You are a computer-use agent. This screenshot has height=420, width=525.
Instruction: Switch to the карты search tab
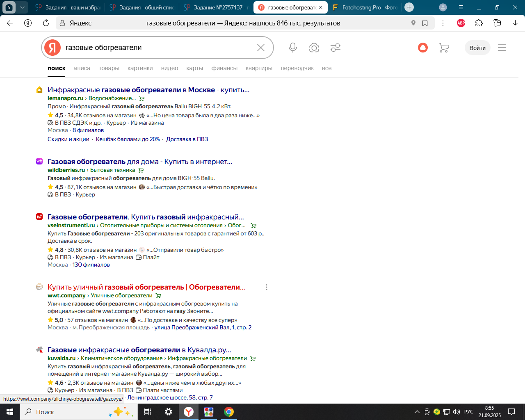point(195,68)
